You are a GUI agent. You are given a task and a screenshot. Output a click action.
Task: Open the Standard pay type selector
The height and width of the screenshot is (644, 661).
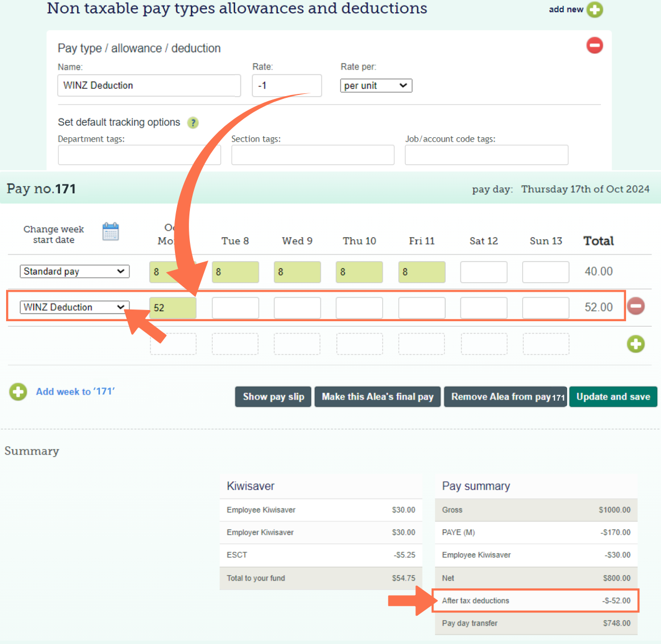coord(74,271)
